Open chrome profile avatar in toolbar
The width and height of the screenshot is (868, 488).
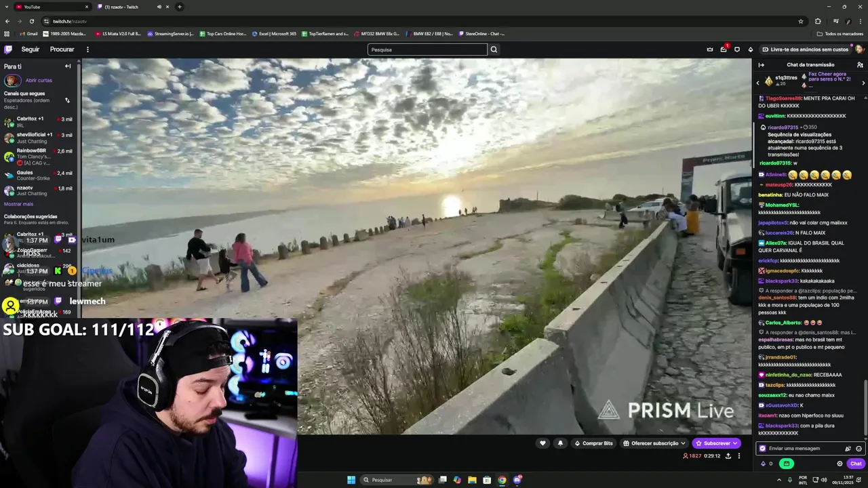pyautogui.click(x=848, y=21)
